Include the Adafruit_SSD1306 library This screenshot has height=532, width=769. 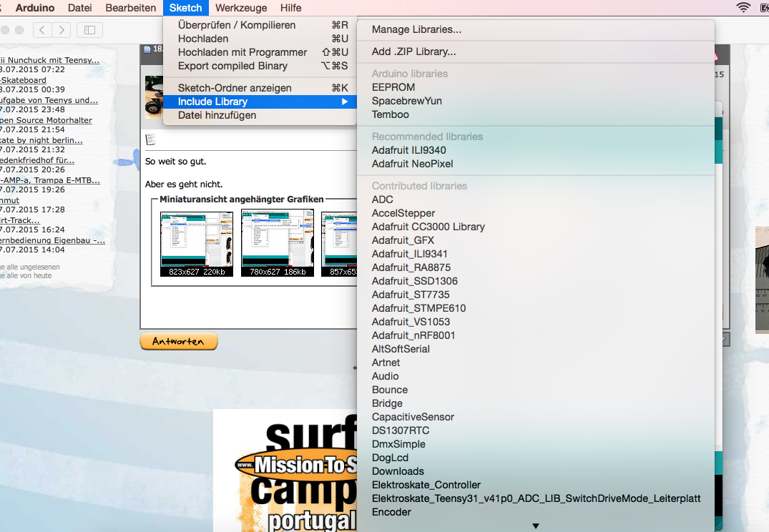tap(536, 282)
